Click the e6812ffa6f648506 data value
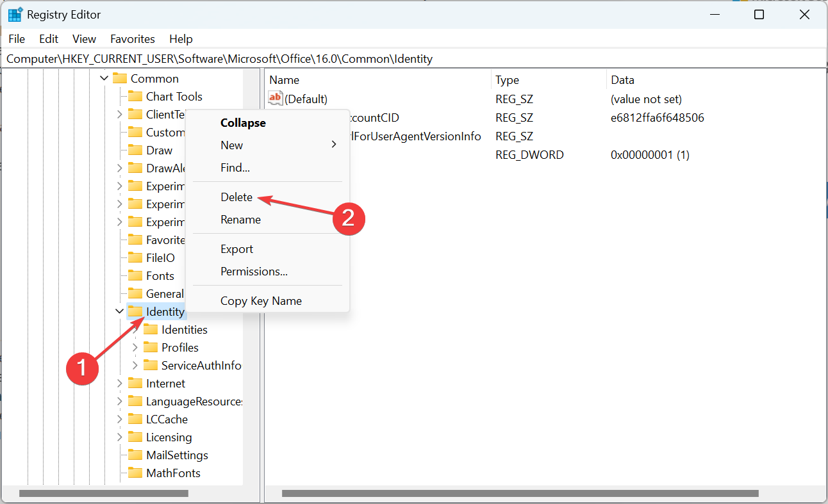 pyautogui.click(x=658, y=118)
